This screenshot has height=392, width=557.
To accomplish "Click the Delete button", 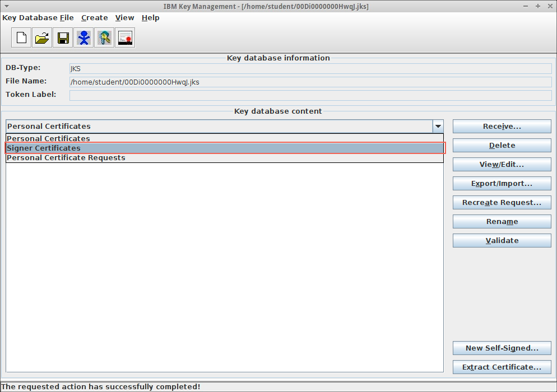I will tap(502, 145).
